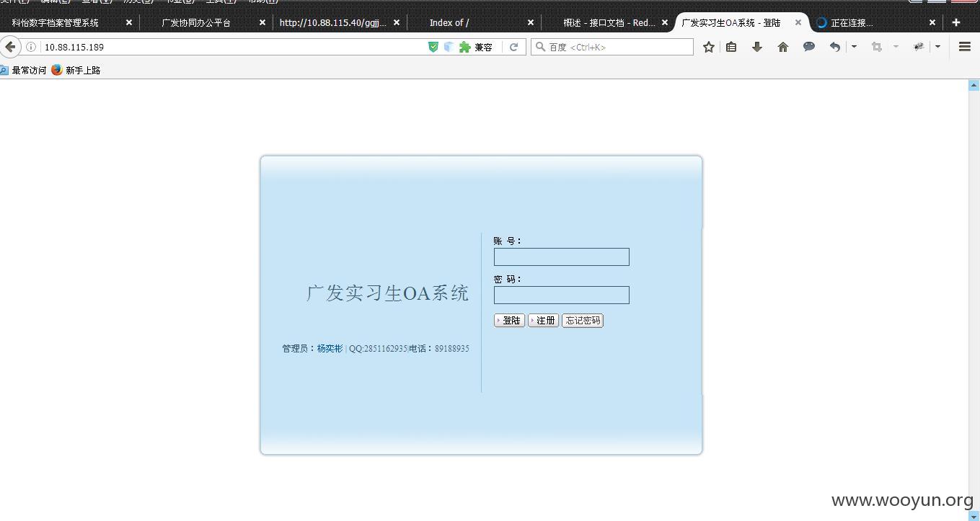
Task: Click the green puzzle compatibility icon
Action: [x=465, y=47]
